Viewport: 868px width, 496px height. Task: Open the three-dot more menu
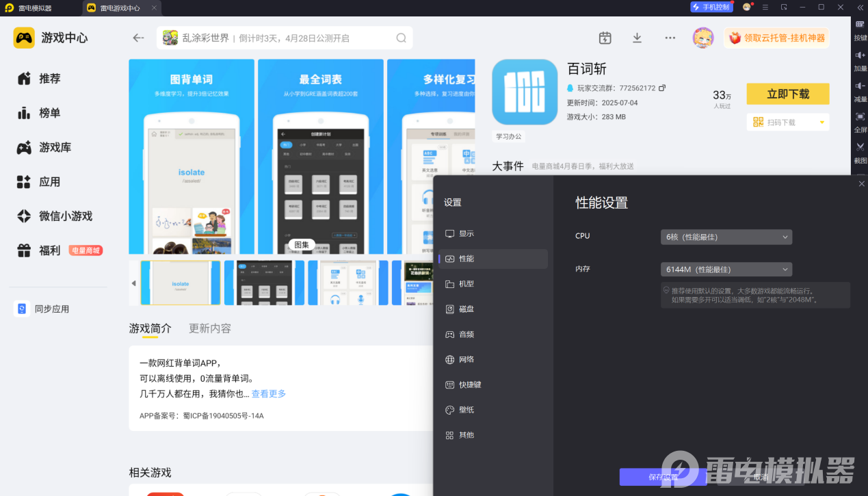tap(670, 38)
